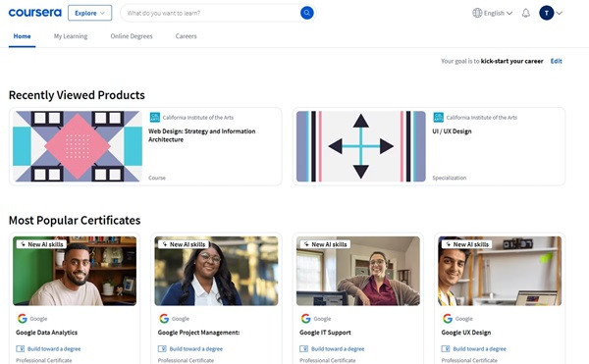
Task: Click New AI skills badge on Data Analytics image
Action: tap(41, 244)
